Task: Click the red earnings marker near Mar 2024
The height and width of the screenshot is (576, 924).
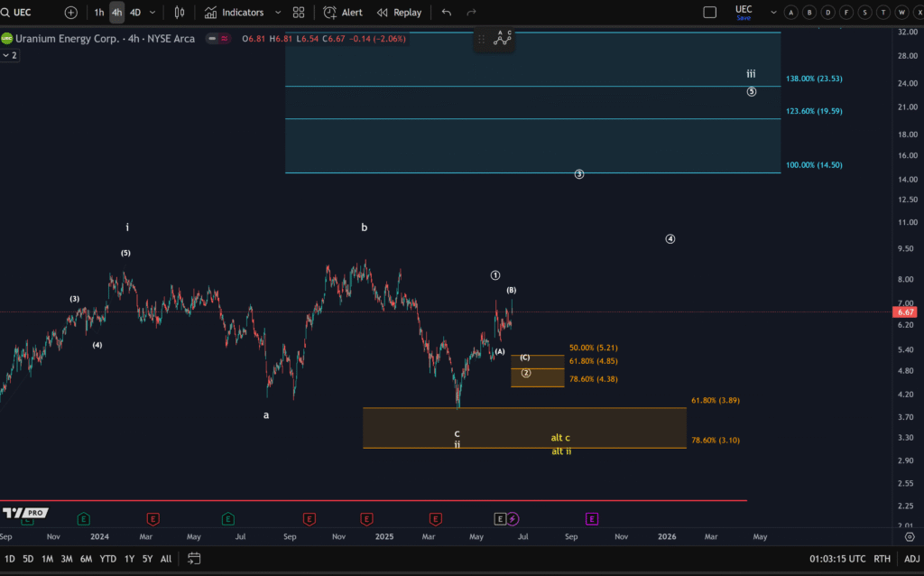Action: click(x=152, y=519)
